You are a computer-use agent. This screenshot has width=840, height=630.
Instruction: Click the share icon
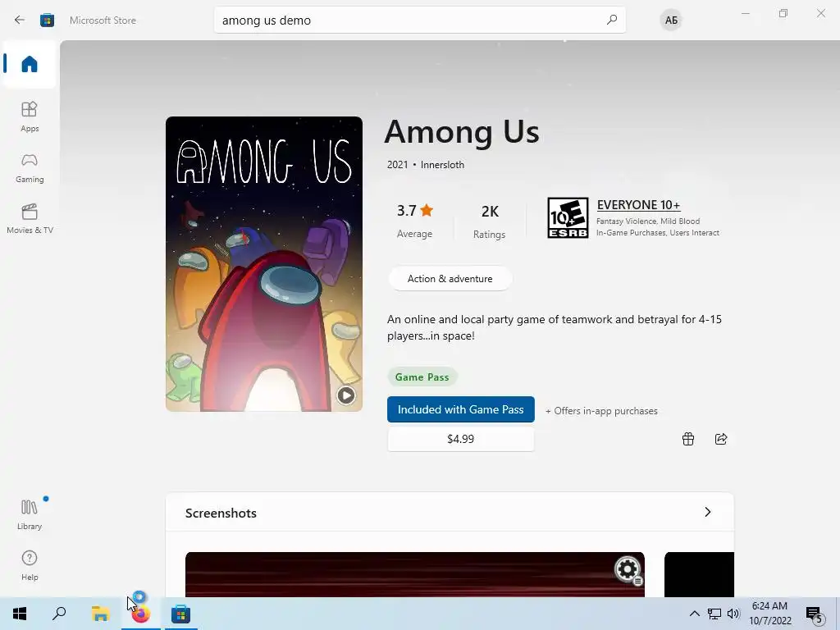point(721,439)
